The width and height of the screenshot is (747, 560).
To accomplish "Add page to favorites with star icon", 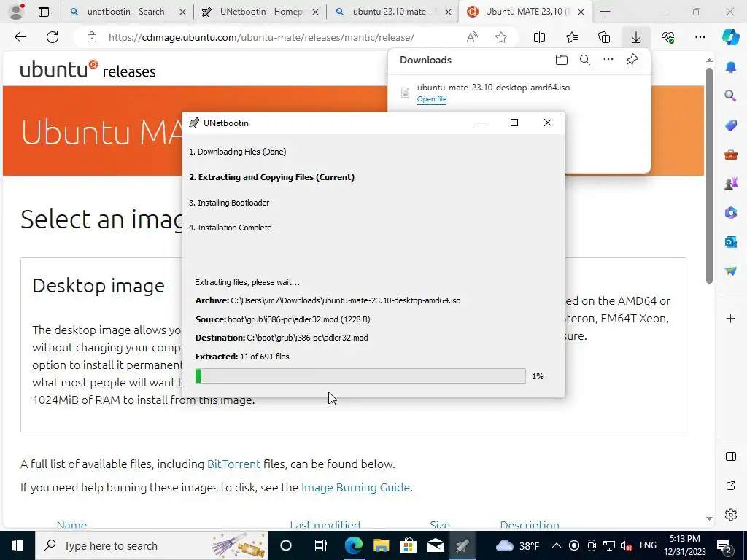I will coord(500,37).
